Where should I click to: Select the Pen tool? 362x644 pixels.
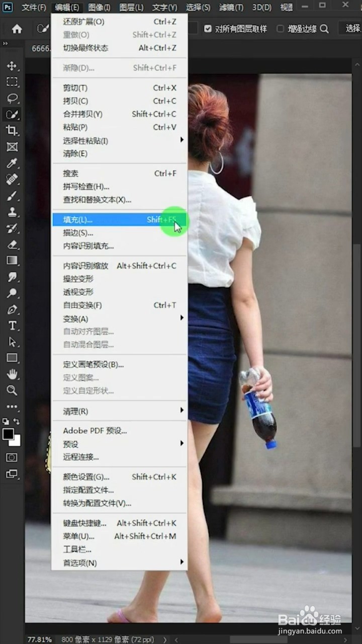(12, 309)
